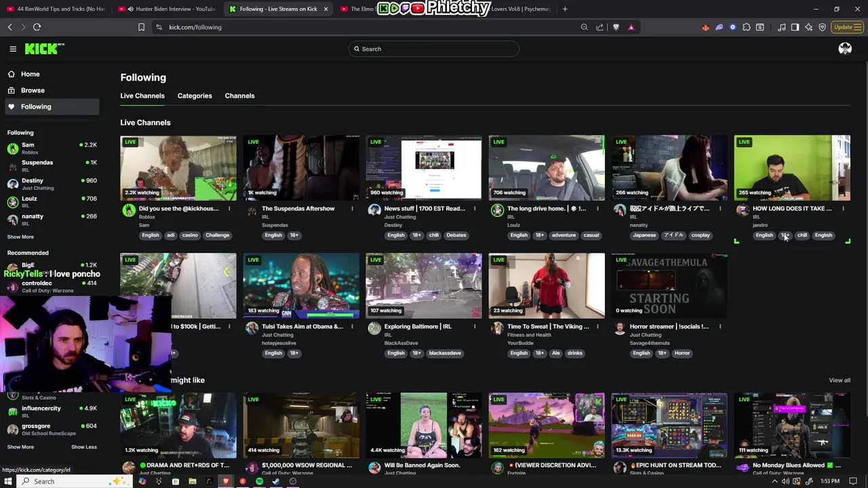Select Following in sidebar

click(x=52, y=106)
